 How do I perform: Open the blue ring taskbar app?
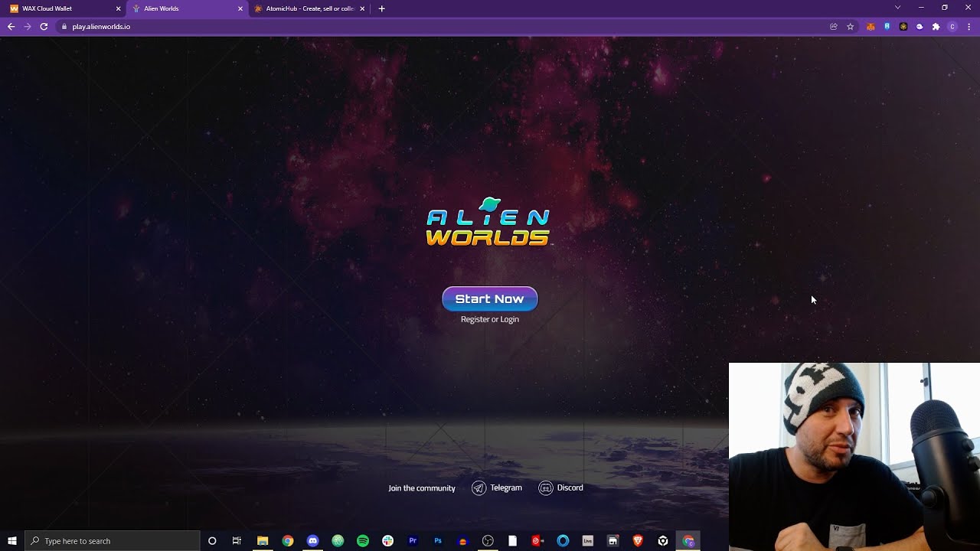(563, 541)
